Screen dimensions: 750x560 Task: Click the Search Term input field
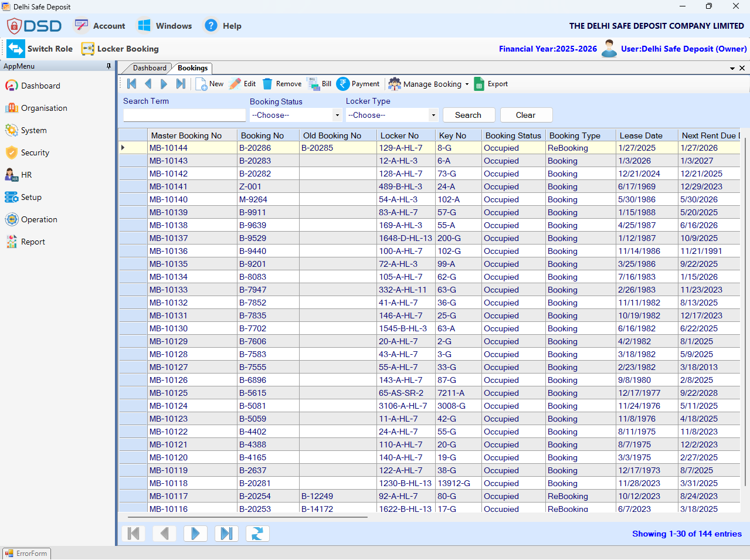(x=184, y=115)
